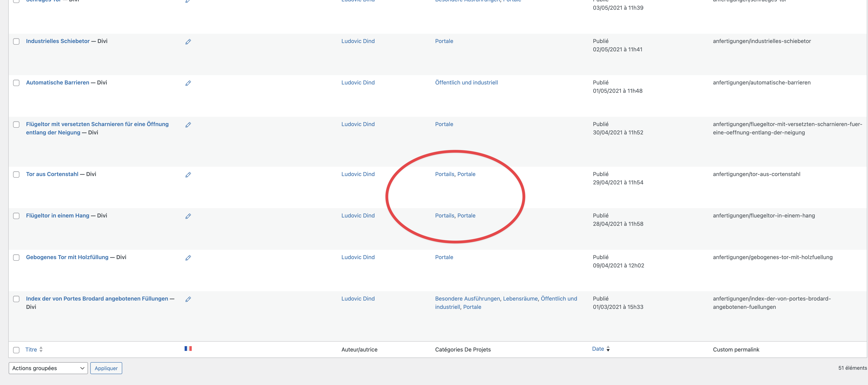Click pencil icon for Index der von Portes Brodard
The image size is (868, 385).
coord(188,299)
